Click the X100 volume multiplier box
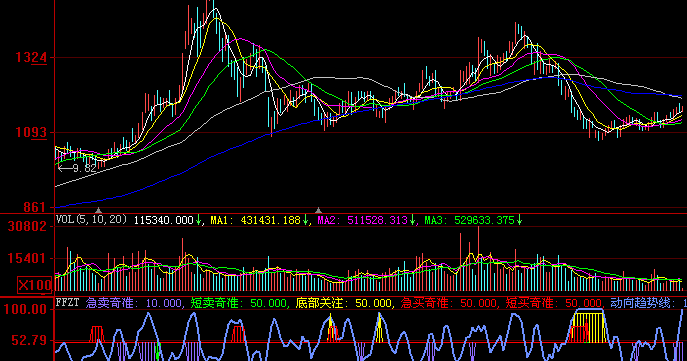The width and height of the screenshot is (687, 361). click(x=35, y=285)
